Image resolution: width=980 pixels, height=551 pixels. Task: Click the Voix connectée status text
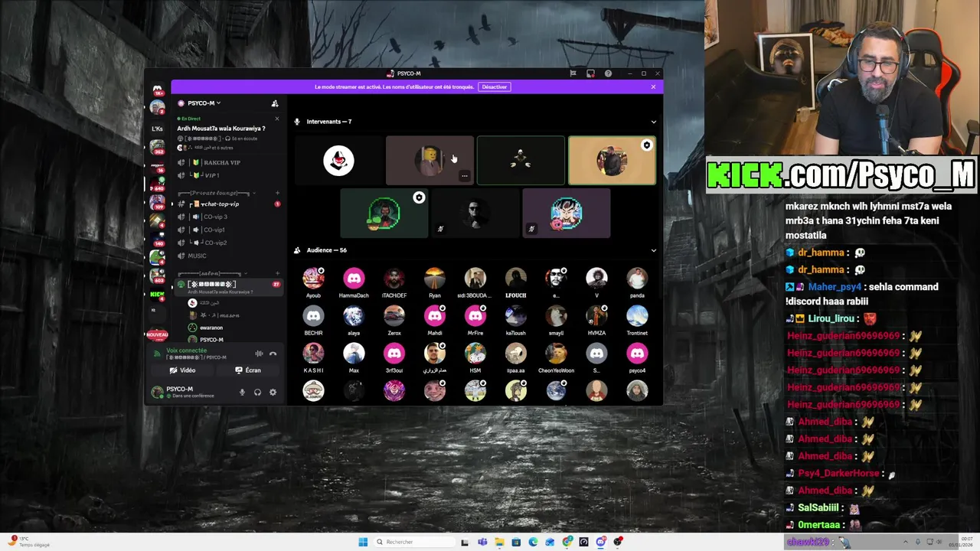coord(187,350)
